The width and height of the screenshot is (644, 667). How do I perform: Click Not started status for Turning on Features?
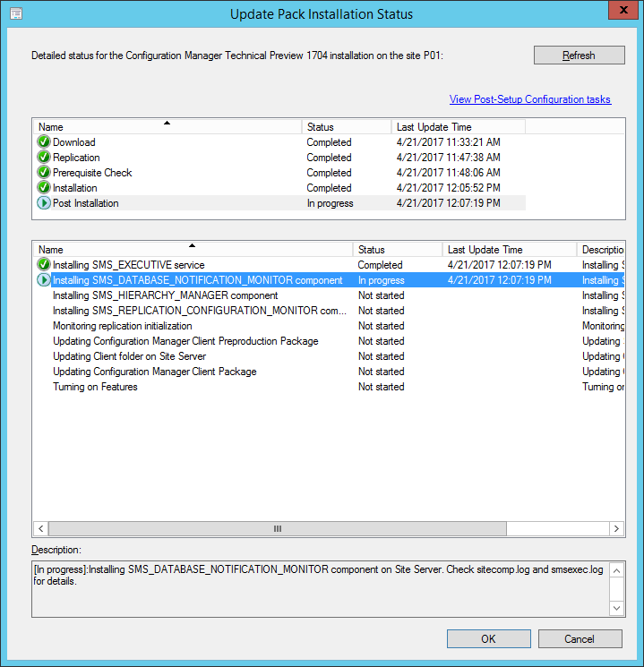(382, 387)
